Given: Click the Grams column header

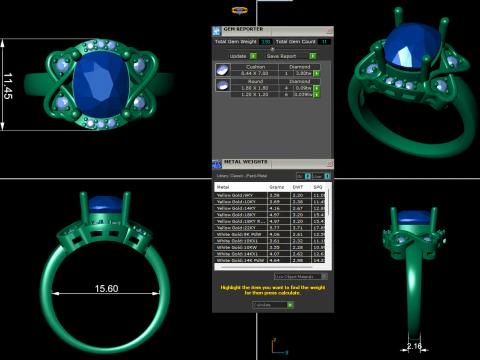Looking at the screenshot, I should (x=279, y=187).
